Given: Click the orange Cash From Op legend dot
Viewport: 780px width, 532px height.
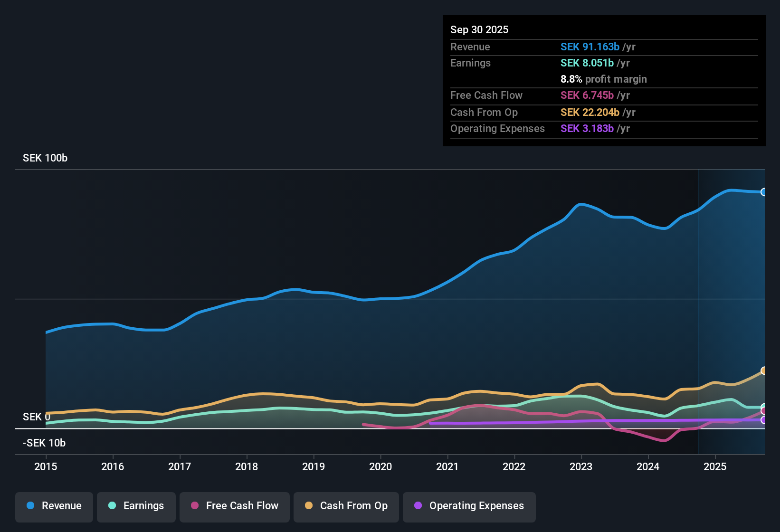Looking at the screenshot, I should click(309, 506).
